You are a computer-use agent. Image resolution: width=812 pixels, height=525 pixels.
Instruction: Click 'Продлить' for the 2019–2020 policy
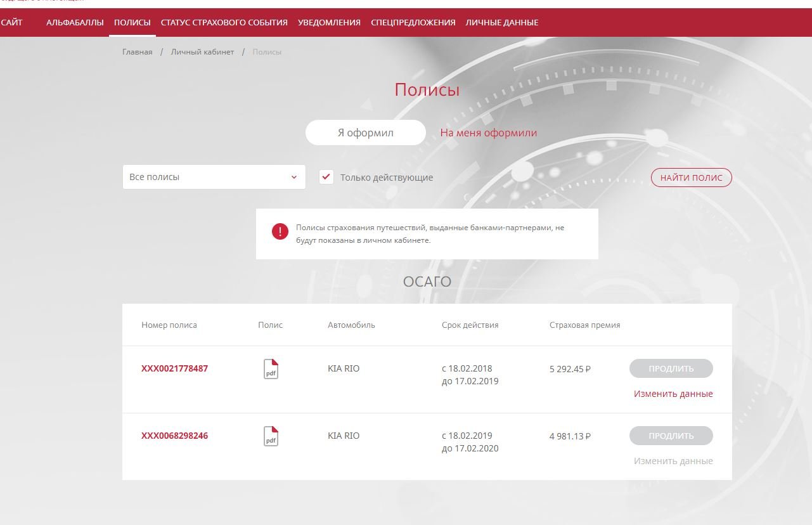pyautogui.click(x=671, y=436)
